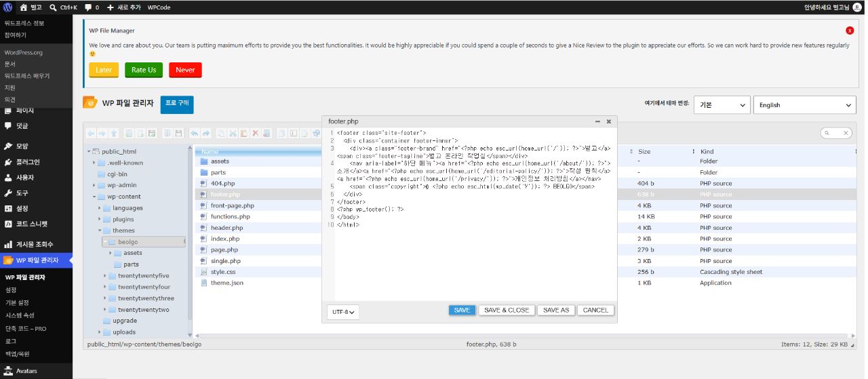Expand the uploads folder arrow

100,332
